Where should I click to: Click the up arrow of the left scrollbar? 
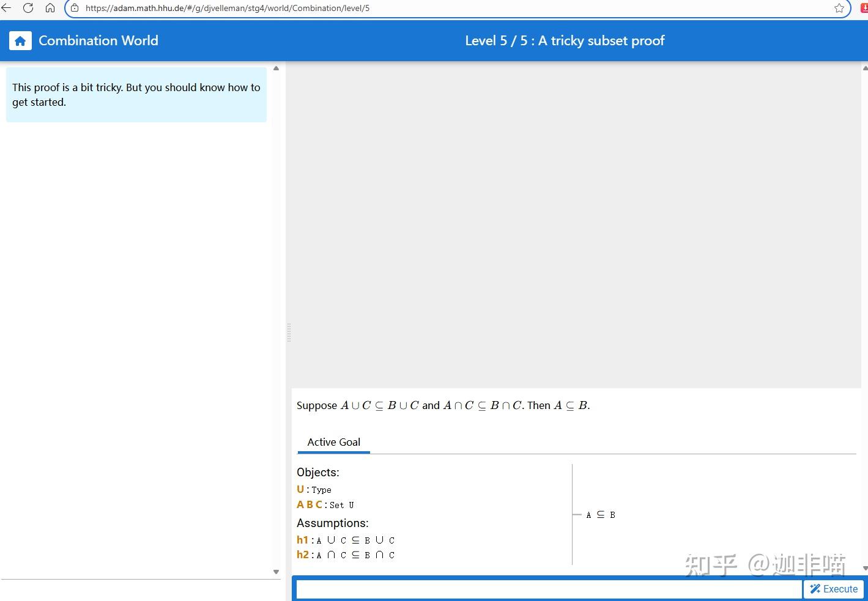[x=276, y=69]
